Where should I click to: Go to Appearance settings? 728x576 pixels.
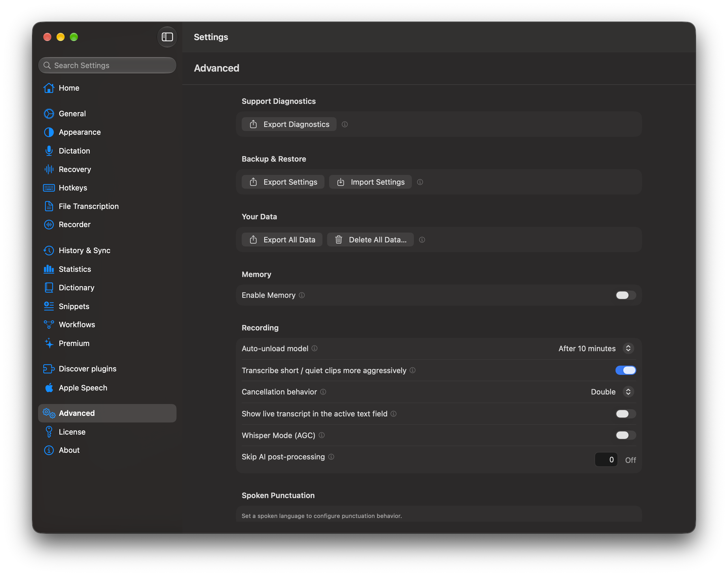(x=107, y=132)
